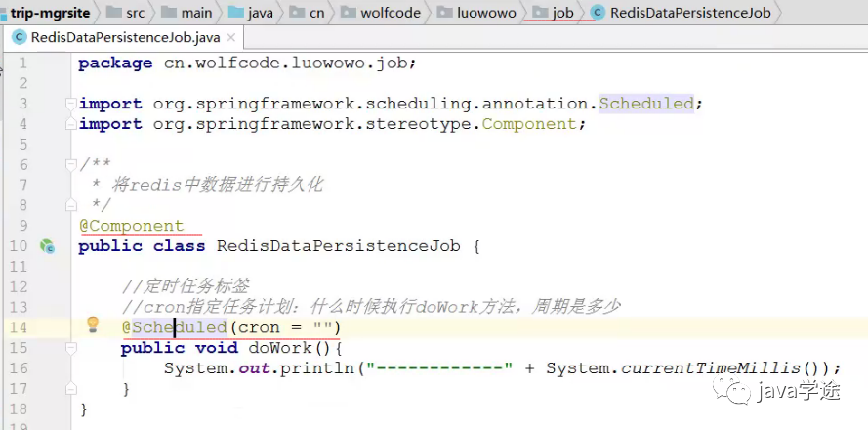
Task: Click the java source folder icon in breadcrumb
Action: (x=236, y=12)
